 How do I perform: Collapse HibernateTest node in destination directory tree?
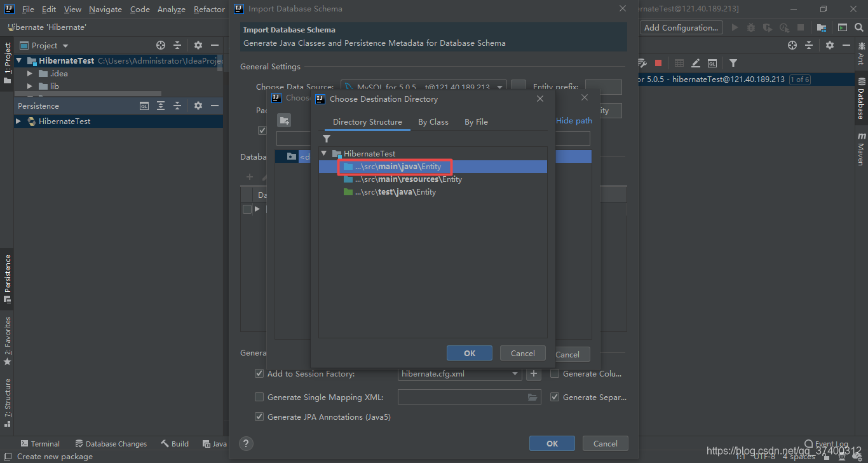point(324,154)
